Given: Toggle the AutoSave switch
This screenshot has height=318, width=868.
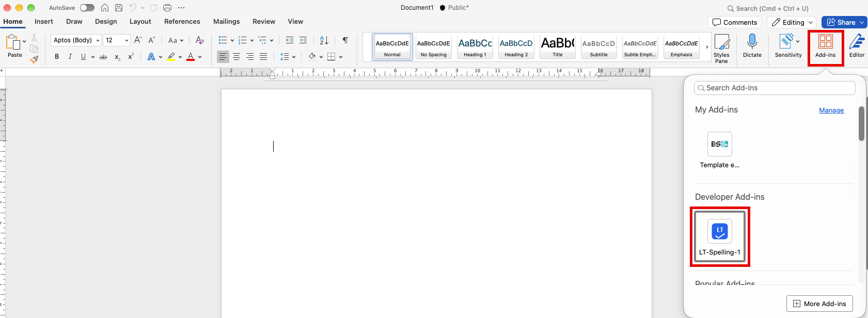Looking at the screenshot, I should (87, 8).
